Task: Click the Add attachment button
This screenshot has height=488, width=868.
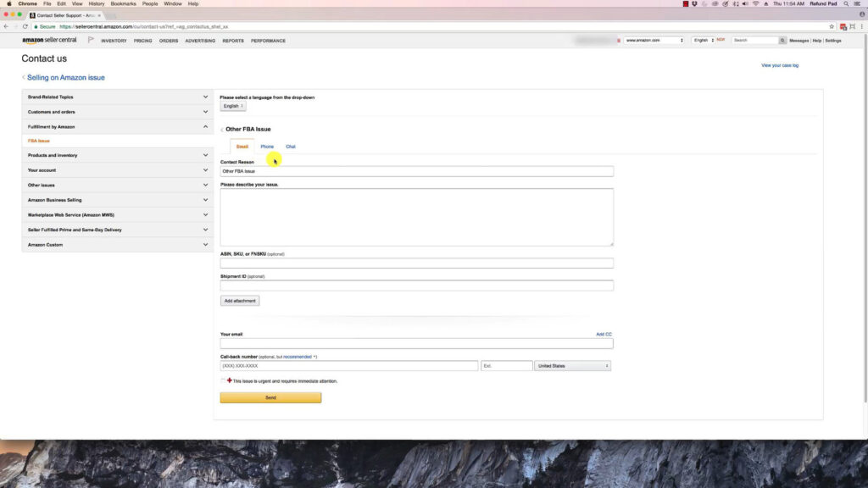Action: coord(240,301)
